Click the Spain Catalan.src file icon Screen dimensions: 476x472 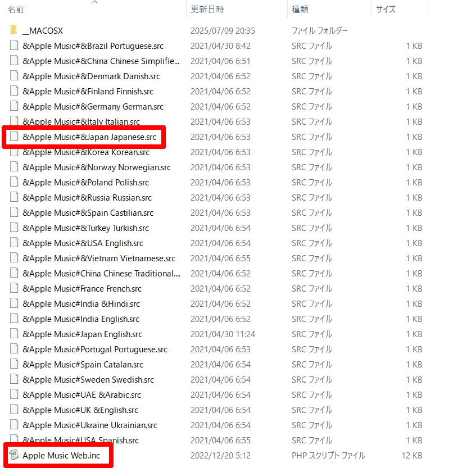[x=14, y=364]
